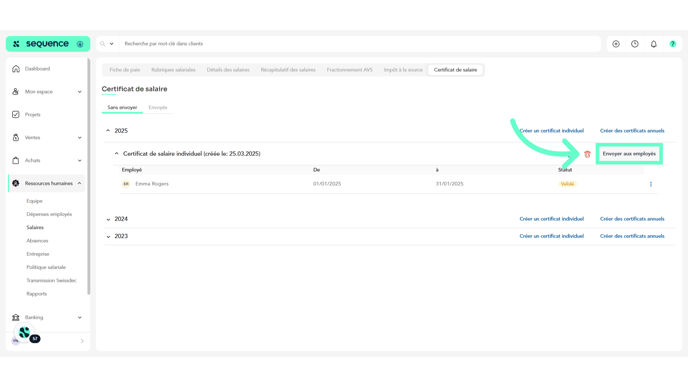Click Créer des certificats annuels for 2025

coord(632,131)
